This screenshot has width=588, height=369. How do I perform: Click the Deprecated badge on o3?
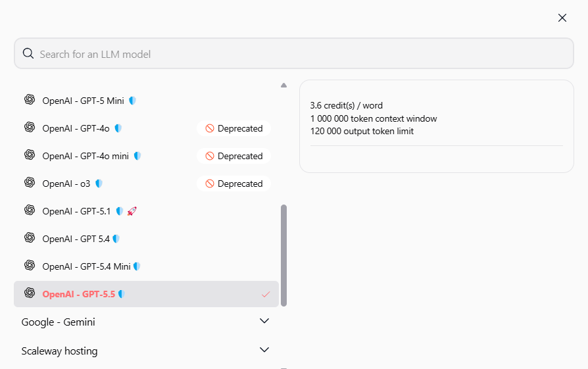233,184
